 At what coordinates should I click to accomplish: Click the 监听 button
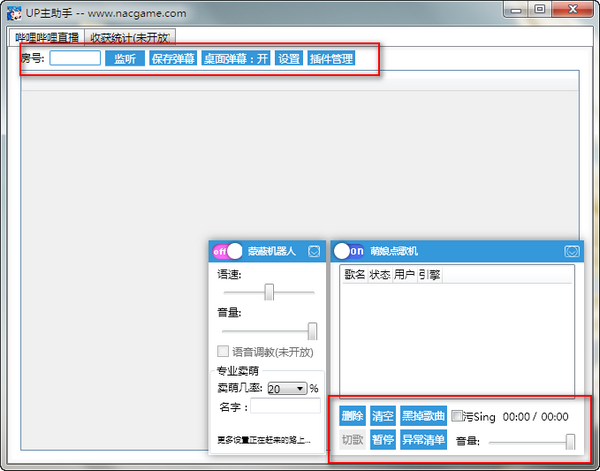125,59
